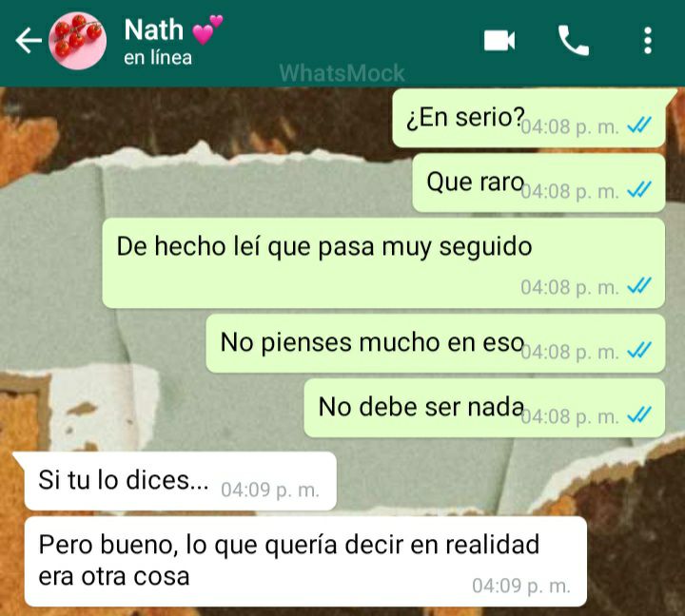Start a voice call with Nath
This screenshot has width=685, height=616.
pyautogui.click(x=574, y=41)
